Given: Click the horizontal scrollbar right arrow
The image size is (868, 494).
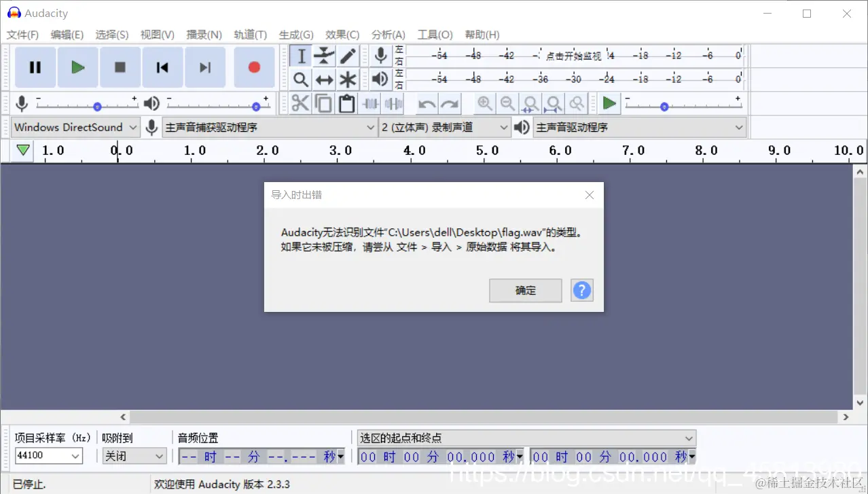Looking at the screenshot, I should pyautogui.click(x=846, y=417).
